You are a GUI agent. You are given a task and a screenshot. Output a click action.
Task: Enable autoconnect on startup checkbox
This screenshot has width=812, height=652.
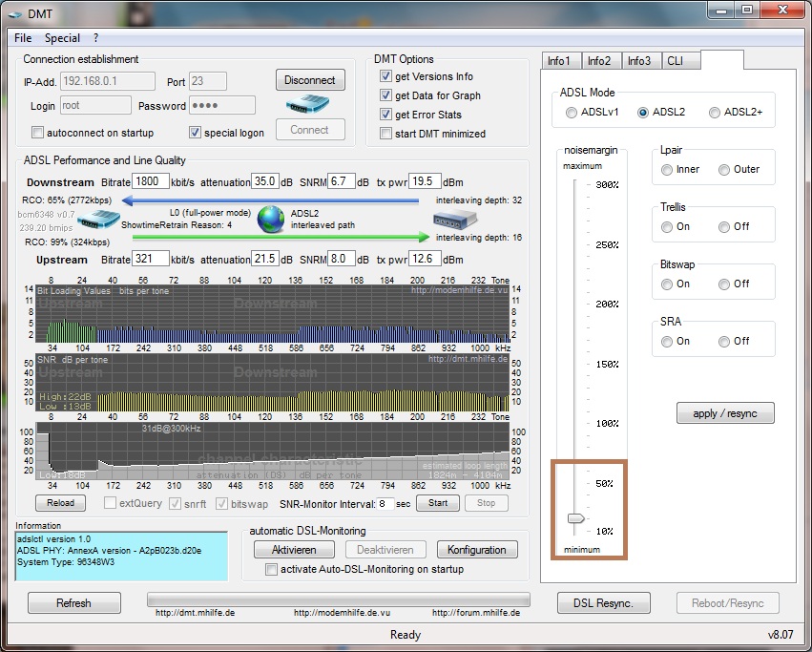coord(38,133)
